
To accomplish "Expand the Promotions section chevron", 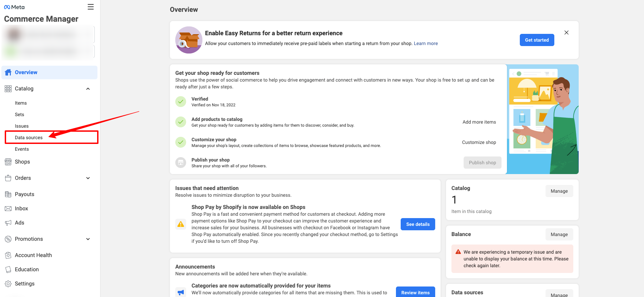I will 88,239.
